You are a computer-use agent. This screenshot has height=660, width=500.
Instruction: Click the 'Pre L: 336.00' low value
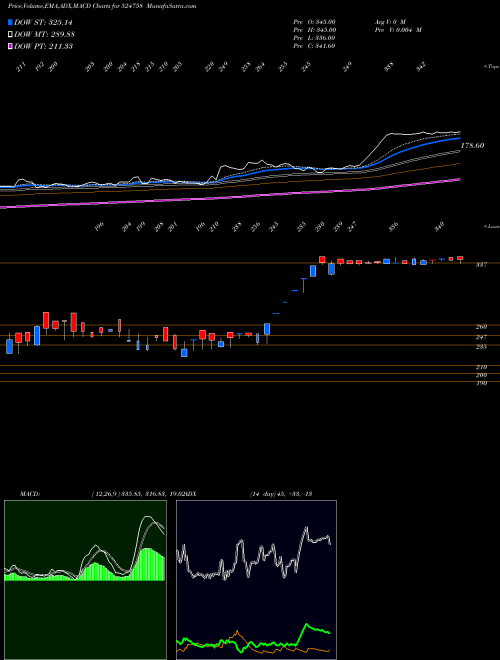coord(314,38)
